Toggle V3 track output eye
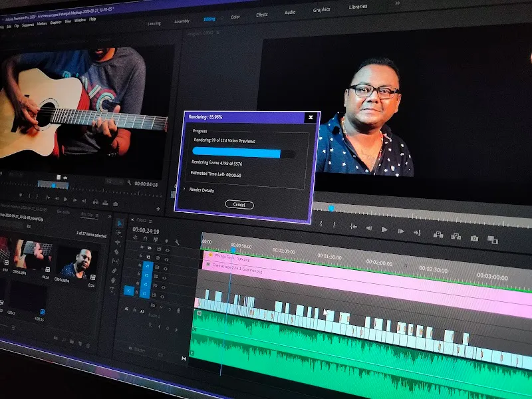Viewport: 532px width, 399px height. click(164, 278)
